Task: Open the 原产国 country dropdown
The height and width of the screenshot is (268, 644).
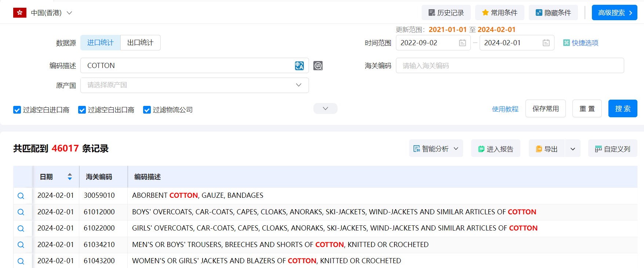Action: click(194, 85)
